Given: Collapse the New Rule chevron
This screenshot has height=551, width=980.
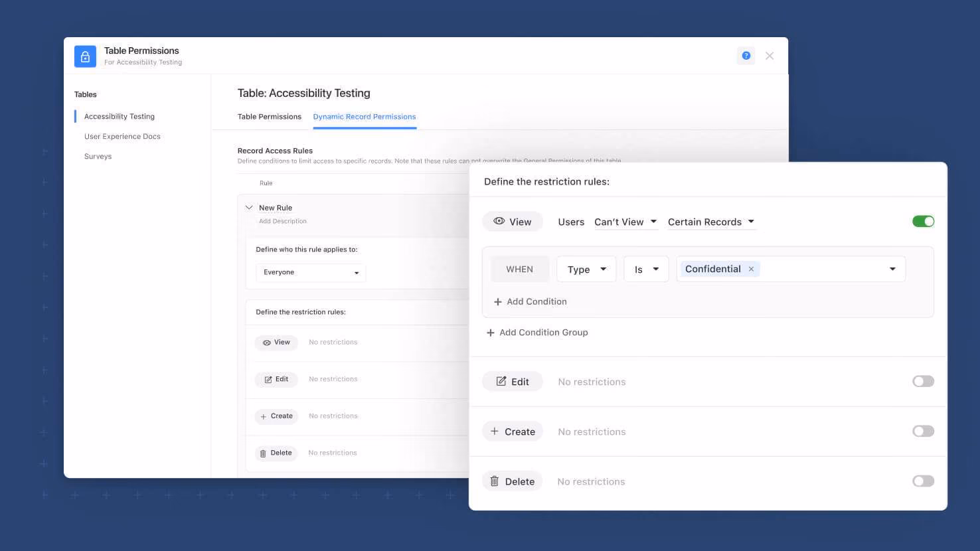Looking at the screenshot, I should point(249,208).
